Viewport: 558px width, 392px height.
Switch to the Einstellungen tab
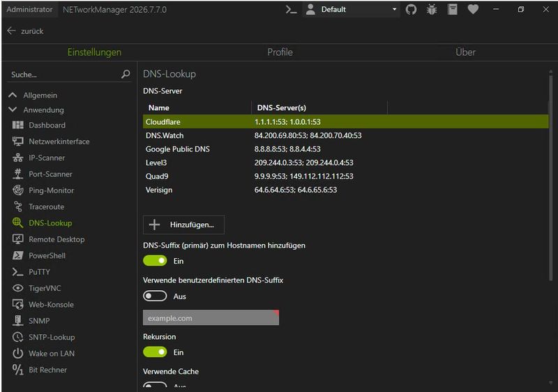pos(94,52)
